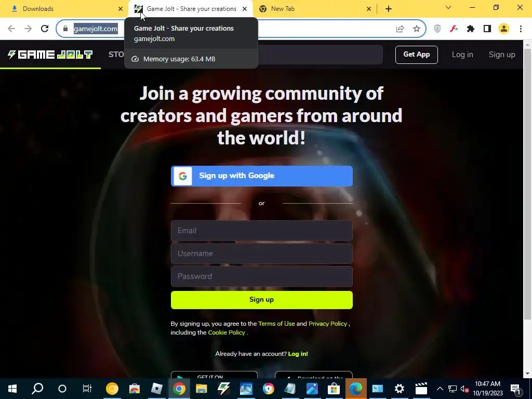The image size is (532, 399).
Task: Focus the Username field
Action: tap(262, 254)
